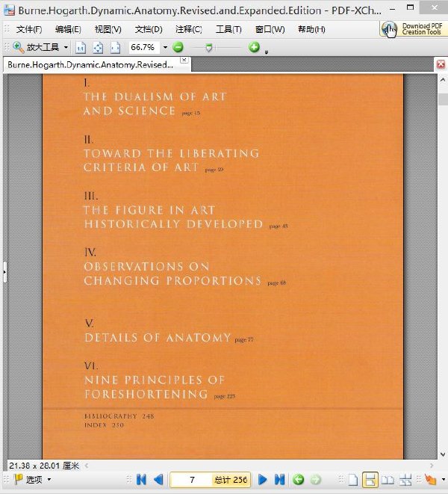
Task: Open the 窗口(W) menu
Action: click(270, 30)
